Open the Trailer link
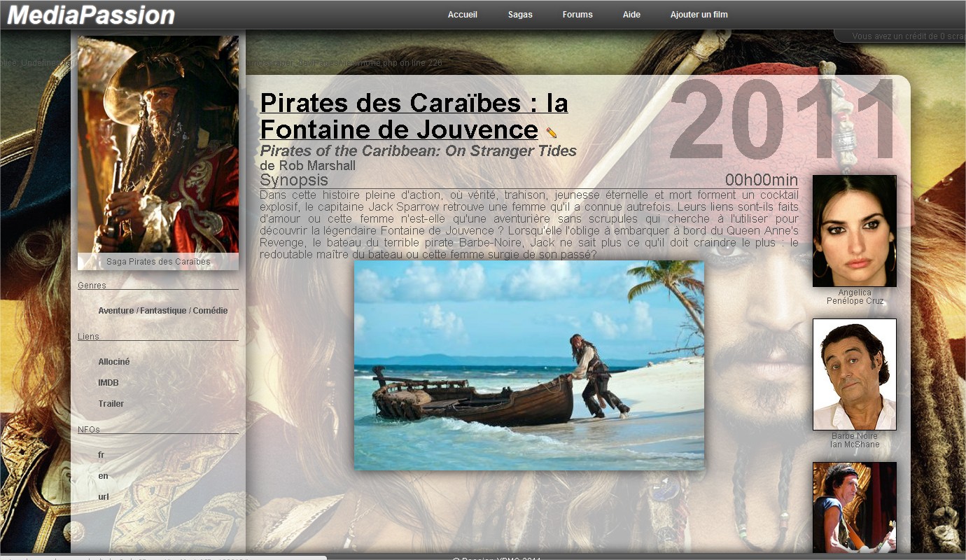This screenshot has height=560, width=966. 111,404
